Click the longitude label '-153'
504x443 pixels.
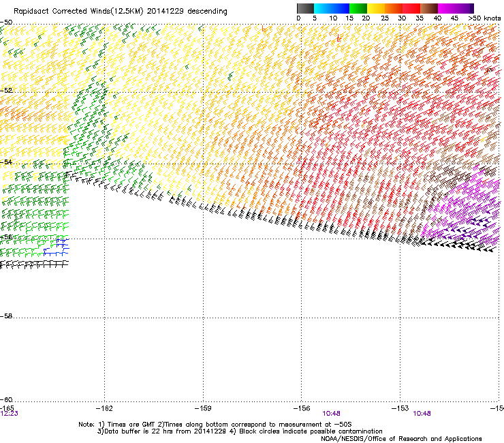pos(400,408)
